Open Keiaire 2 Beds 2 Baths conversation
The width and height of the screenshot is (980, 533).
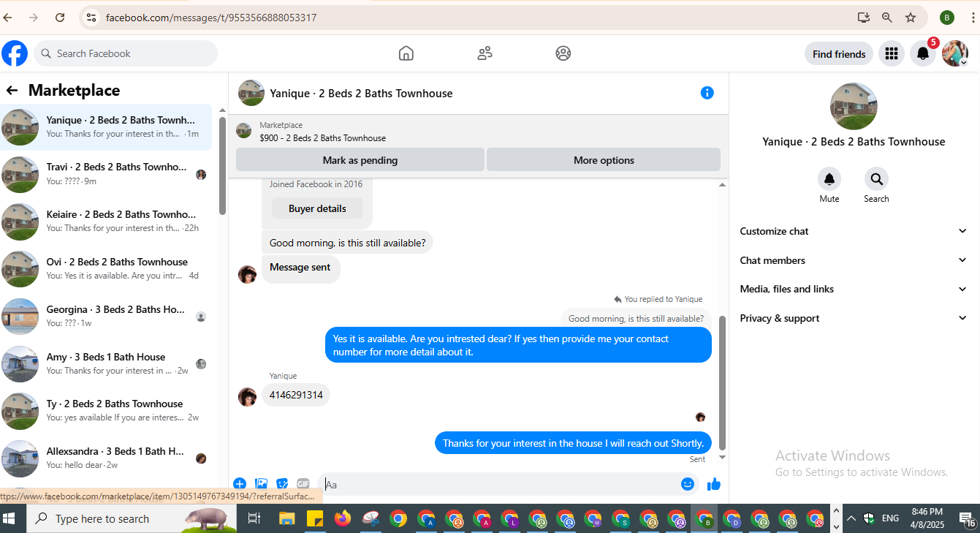[107, 222]
